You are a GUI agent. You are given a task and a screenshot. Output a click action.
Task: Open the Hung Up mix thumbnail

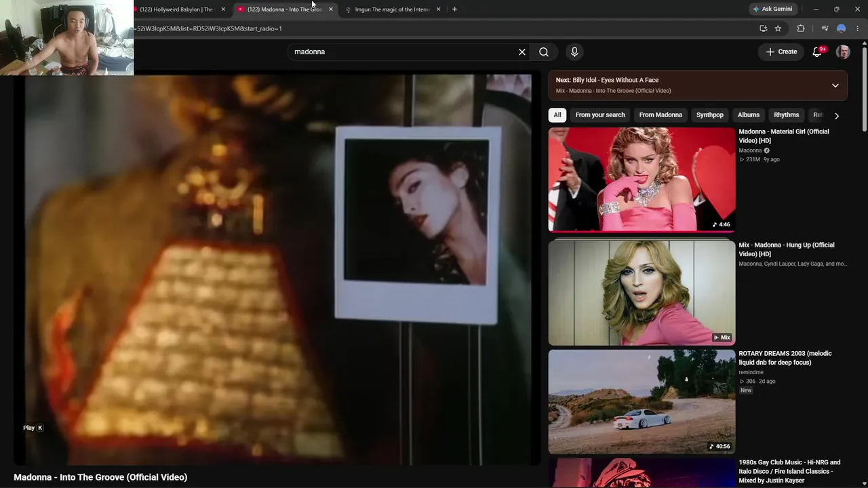pyautogui.click(x=642, y=293)
